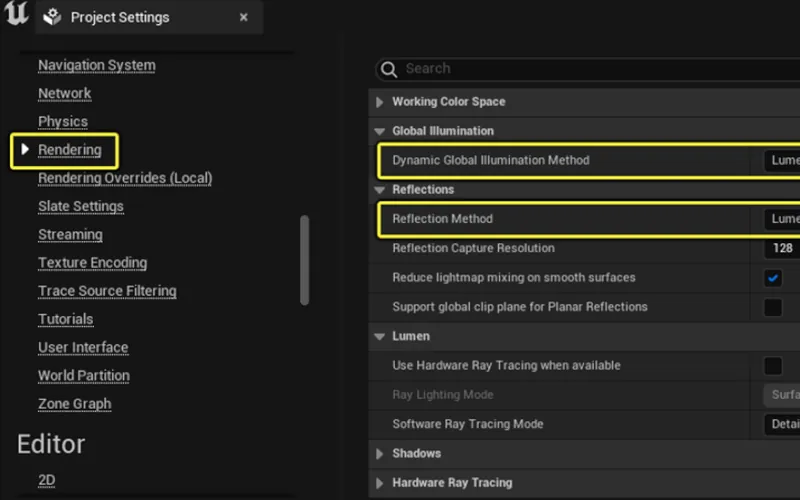This screenshot has width=800, height=500.
Task: Enable Support global clip plane checkbox
Action: click(773, 307)
